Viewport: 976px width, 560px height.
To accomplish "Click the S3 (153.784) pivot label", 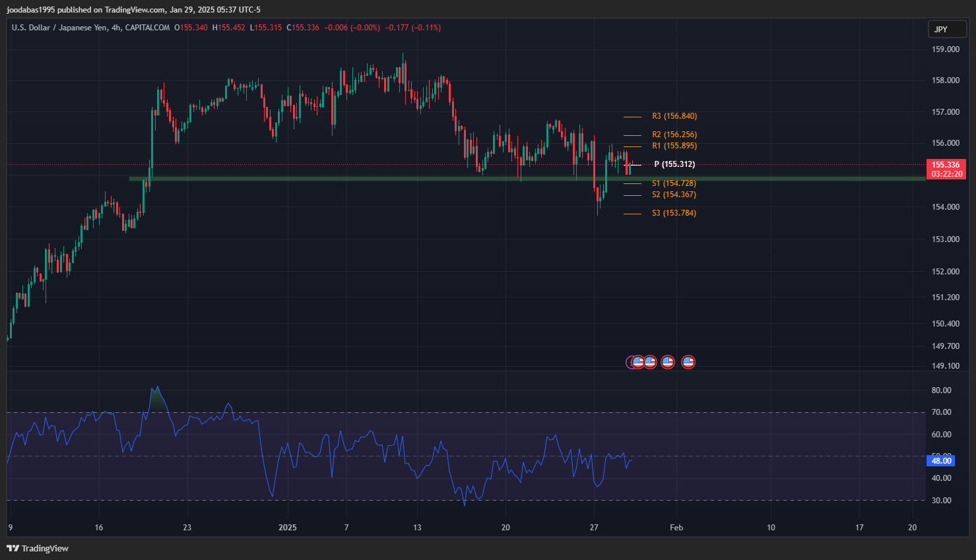I will pyautogui.click(x=674, y=213).
